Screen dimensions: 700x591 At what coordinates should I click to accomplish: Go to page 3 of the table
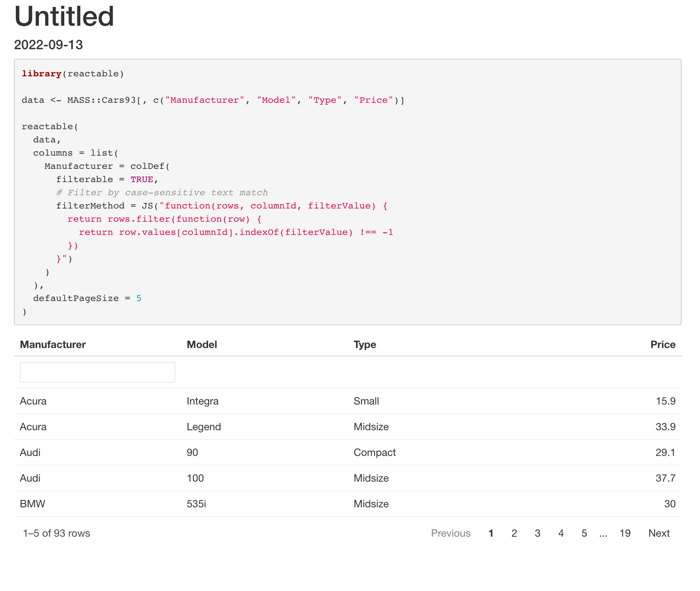coord(537,533)
